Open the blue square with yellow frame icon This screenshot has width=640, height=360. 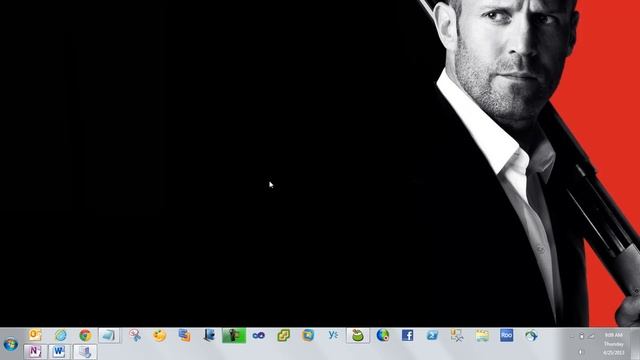coord(308,336)
